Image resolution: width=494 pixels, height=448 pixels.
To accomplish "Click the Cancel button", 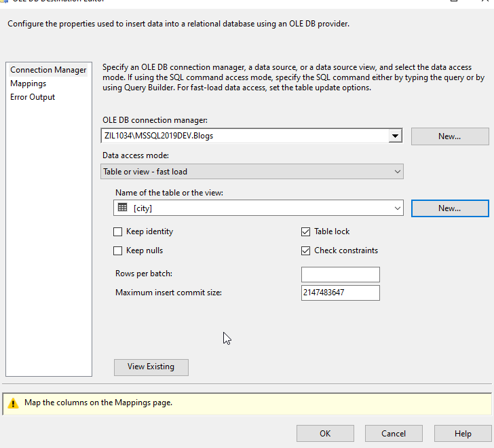I will [x=394, y=434].
